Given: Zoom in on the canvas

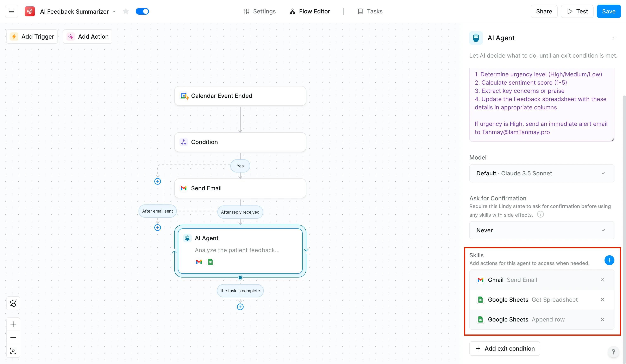Looking at the screenshot, I should (x=13, y=324).
